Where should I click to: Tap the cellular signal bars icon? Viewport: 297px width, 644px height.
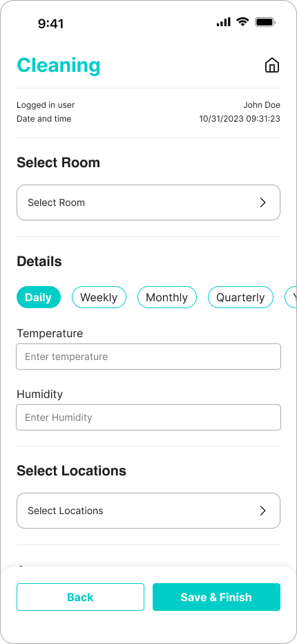tap(224, 22)
